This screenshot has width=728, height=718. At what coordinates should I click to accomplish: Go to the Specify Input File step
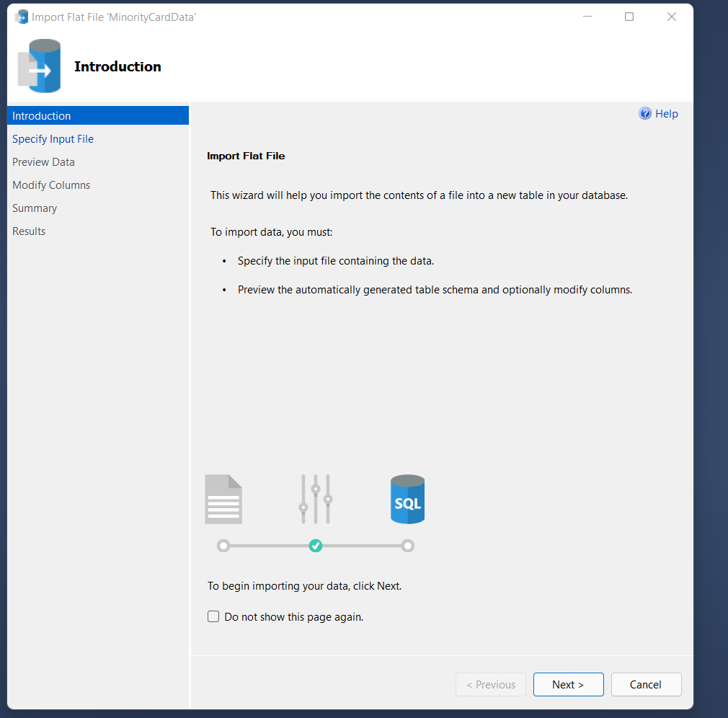[x=53, y=139]
